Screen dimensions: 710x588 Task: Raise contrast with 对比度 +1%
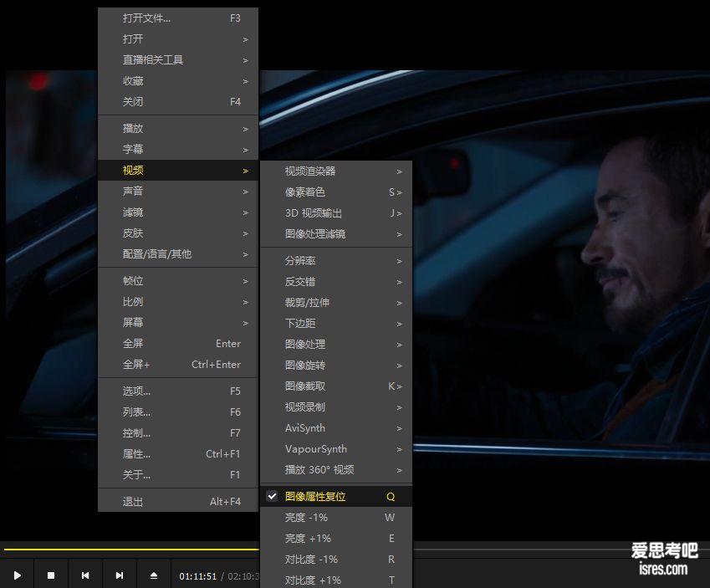click(x=336, y=580)
